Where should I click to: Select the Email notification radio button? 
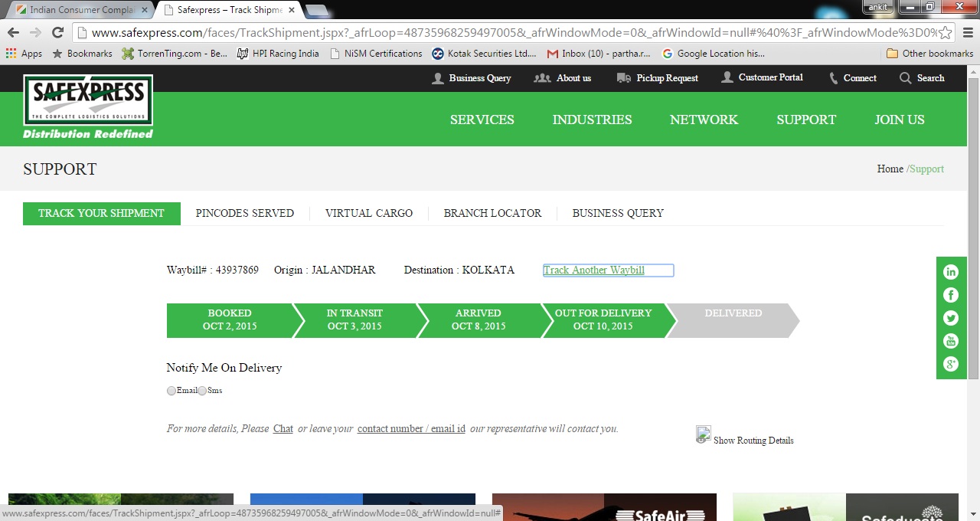(x=171, y=391)
